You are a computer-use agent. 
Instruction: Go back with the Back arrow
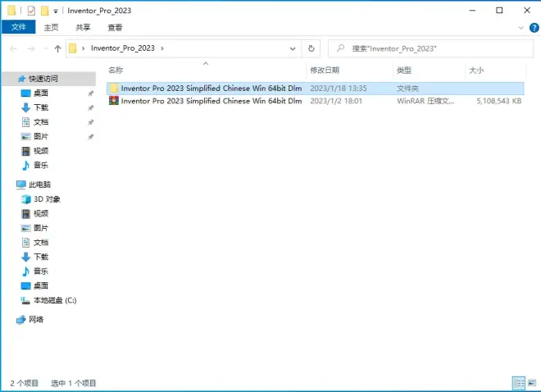(13, 48)
